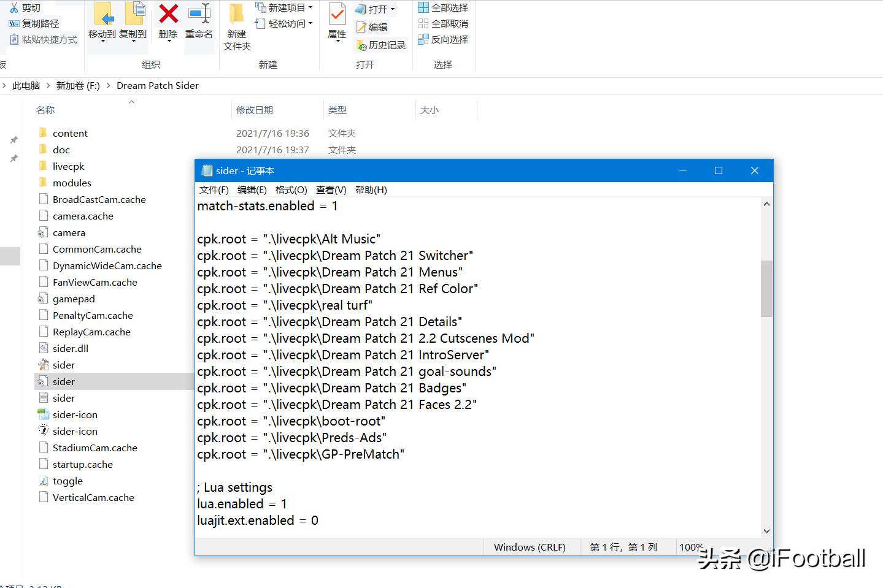Click the Notepad vertical scrollbar thumb

click(x=766, y=289)
